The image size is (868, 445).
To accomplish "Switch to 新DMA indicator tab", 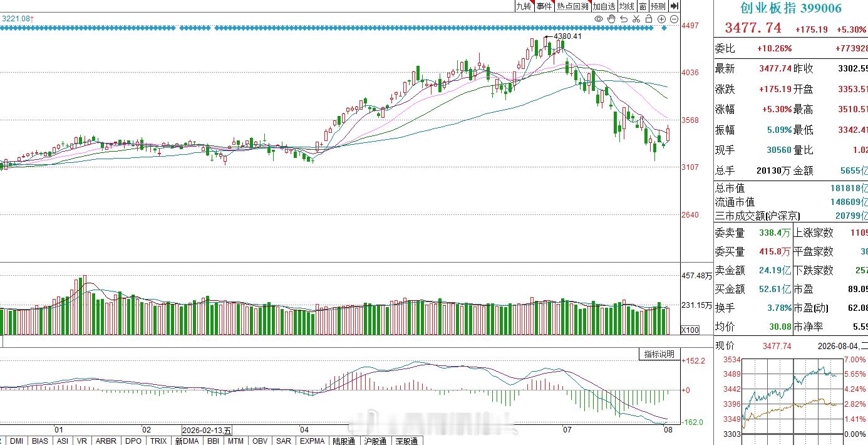I will coord(187,441).
